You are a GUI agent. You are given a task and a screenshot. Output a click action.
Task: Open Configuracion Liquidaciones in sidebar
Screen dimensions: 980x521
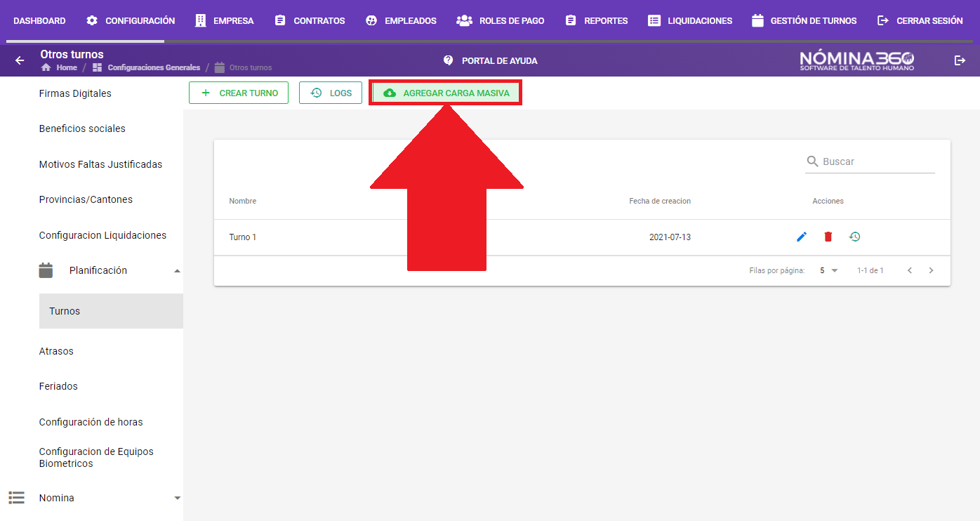point(102,235)
